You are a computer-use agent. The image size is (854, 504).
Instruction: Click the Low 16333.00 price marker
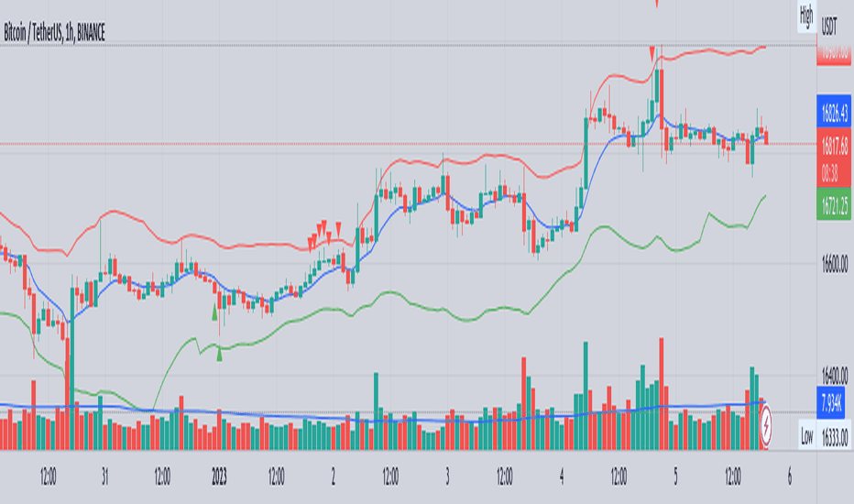tap(825, 436)
